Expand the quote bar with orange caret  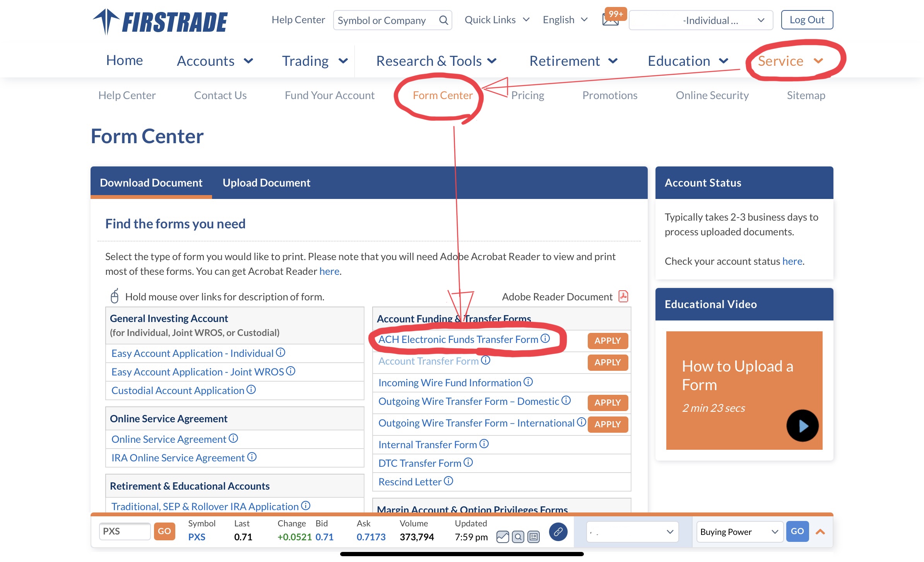click(x=820, y=532)
